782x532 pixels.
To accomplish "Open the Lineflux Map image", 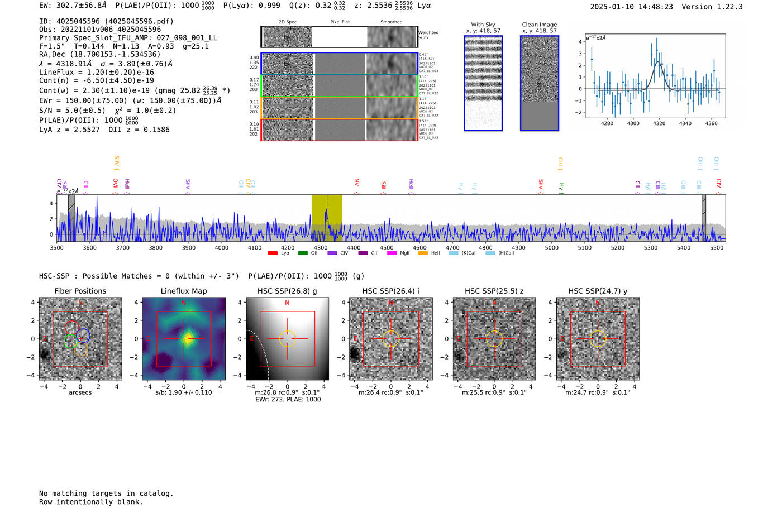I will click(184, 338).
